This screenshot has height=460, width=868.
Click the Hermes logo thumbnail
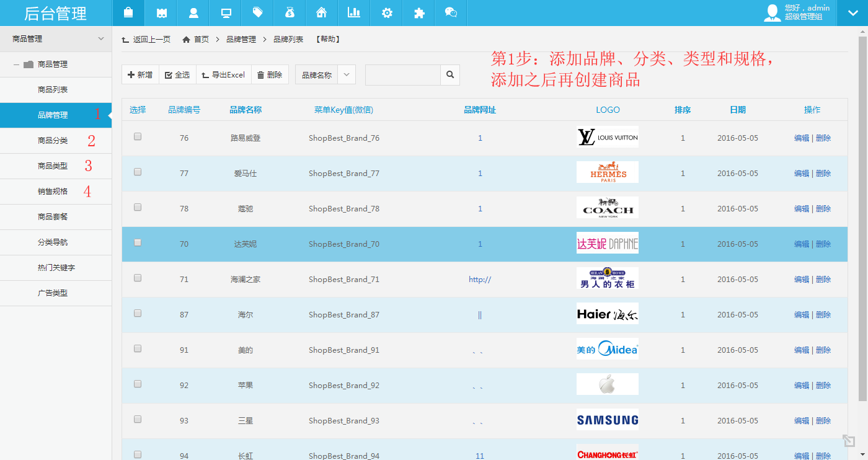(x=607, y=172)
